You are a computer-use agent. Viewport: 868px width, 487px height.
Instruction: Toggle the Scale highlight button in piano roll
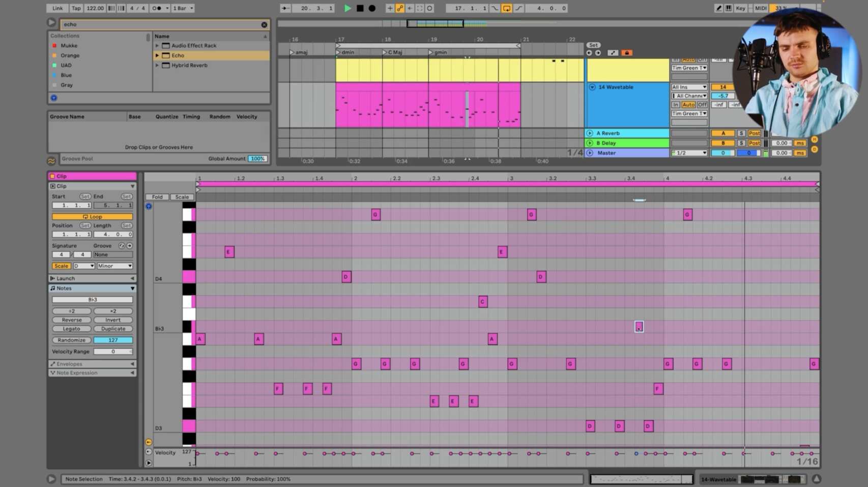[x=182, y=197]
